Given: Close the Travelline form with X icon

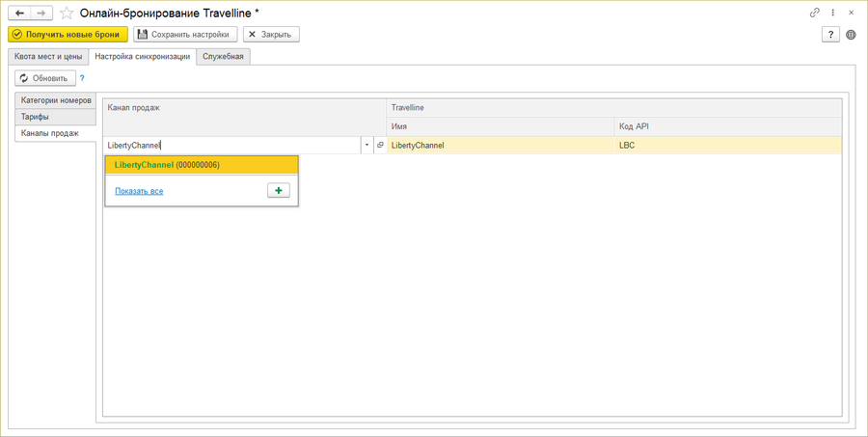Looking at the screenshot, I should 851,13.
